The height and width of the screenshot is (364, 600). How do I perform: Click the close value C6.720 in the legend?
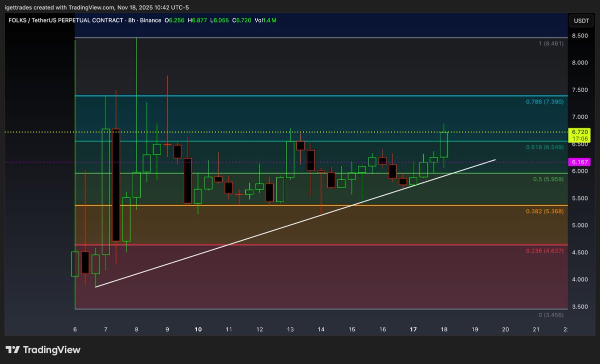point(242,20)
